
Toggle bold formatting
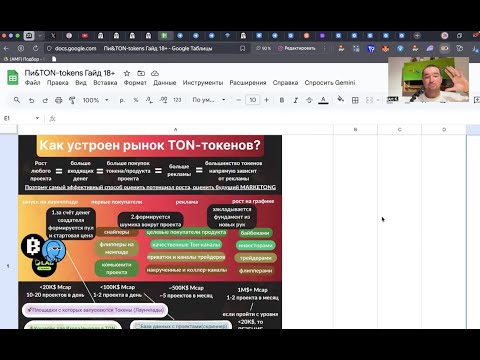[282, 100]
